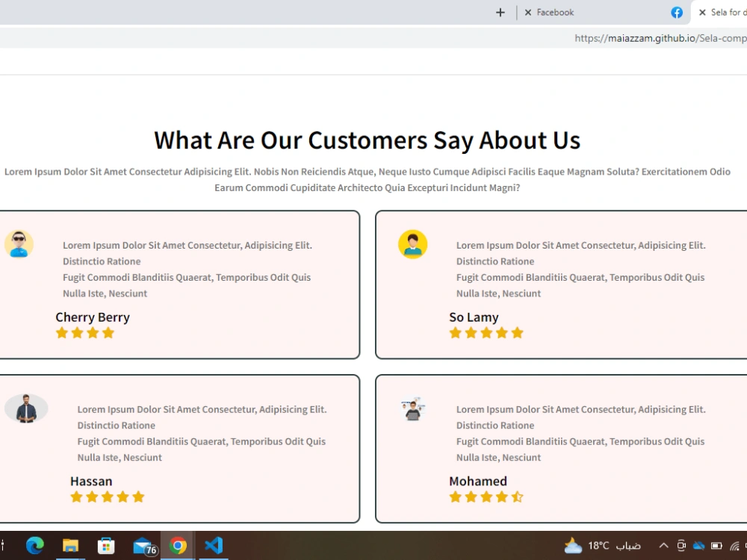Click first star under Mohamed

456,497
